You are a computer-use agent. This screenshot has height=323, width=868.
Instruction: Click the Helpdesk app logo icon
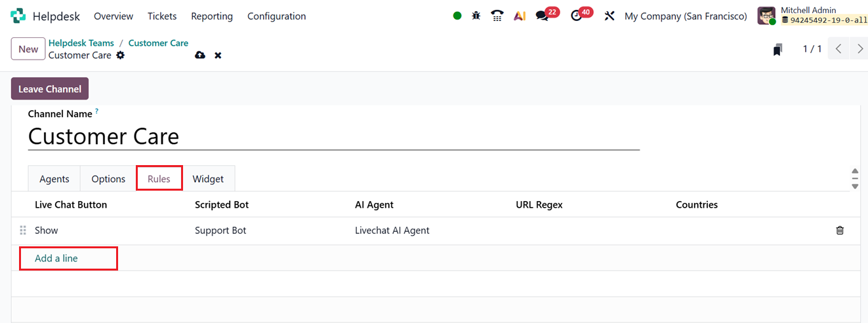[18, 16]
